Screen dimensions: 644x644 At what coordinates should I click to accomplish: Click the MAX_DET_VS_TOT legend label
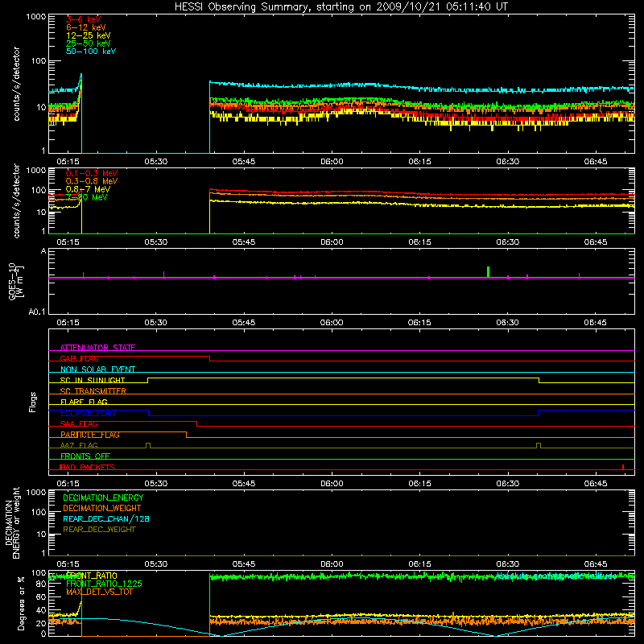[x=100, y=592]
